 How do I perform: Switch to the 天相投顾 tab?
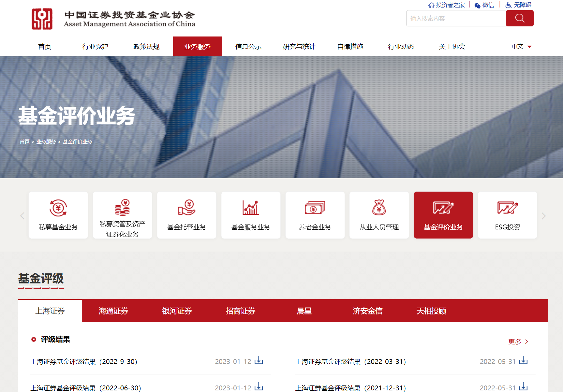pos(431,311)
